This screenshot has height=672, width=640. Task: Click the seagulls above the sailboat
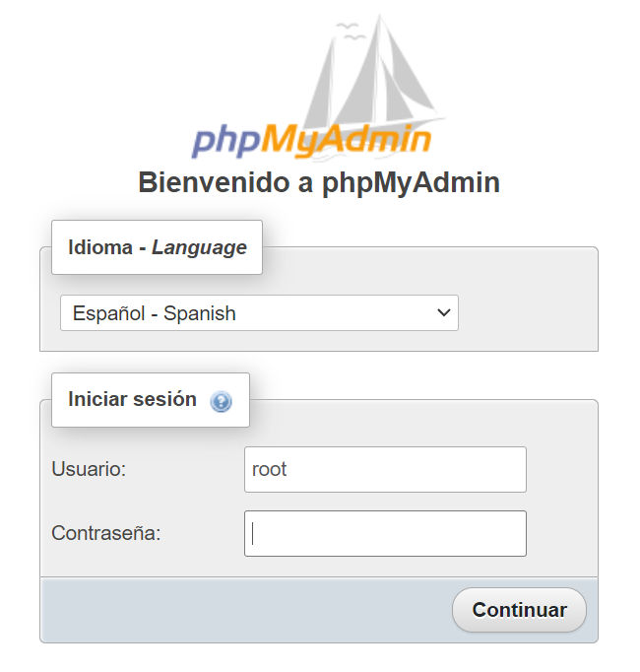[x=351, y=31]
